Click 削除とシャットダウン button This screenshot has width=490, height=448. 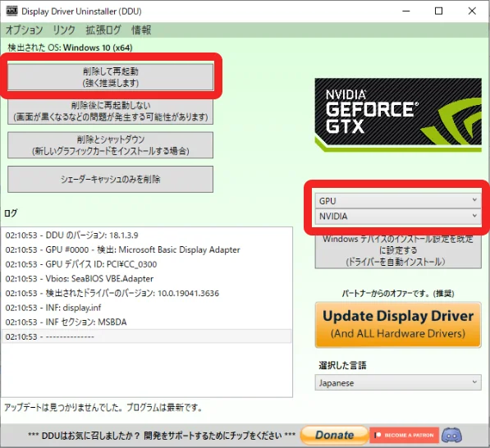110,145
